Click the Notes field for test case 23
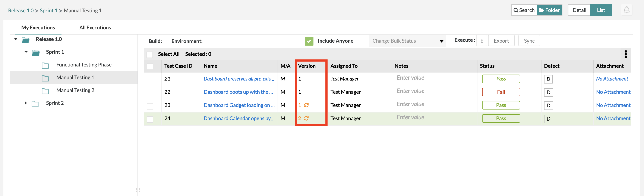The height and width of the screenshot is (196, 644). [434, 104]
